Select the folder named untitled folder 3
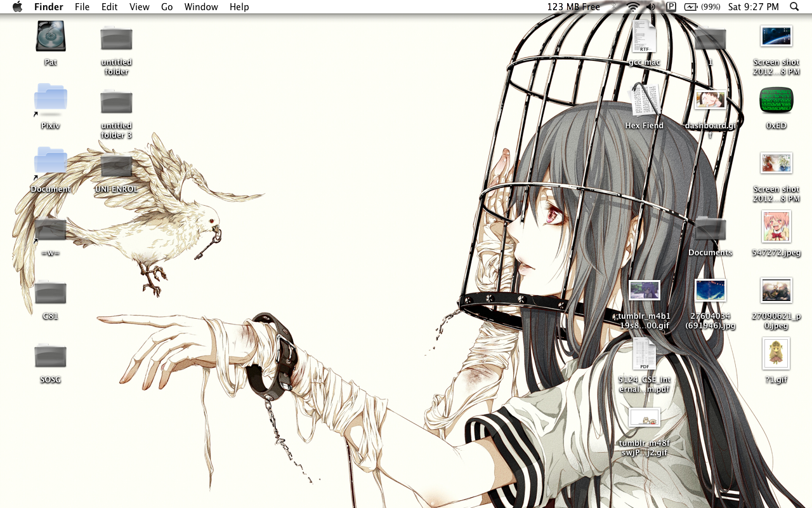 click(117, 102)
